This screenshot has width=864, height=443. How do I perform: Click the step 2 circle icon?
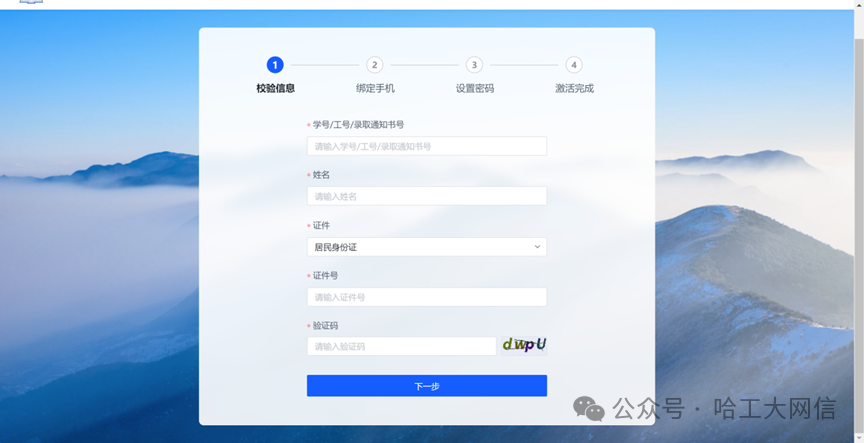coord(374,65)
